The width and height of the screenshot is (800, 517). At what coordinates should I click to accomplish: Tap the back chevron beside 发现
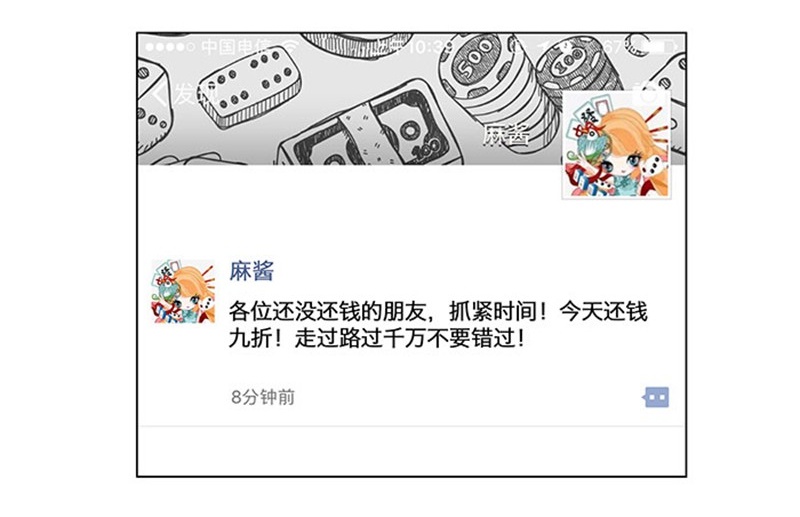click(160, 94)
